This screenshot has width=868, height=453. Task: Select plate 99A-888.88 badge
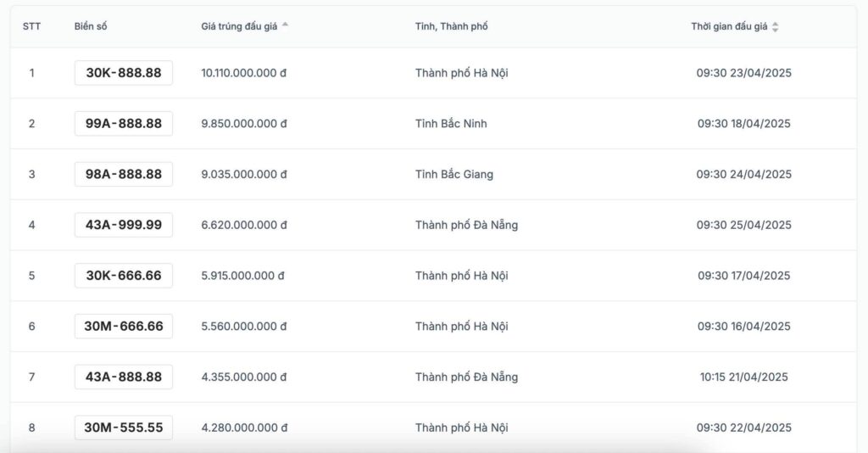coord(124,124)
